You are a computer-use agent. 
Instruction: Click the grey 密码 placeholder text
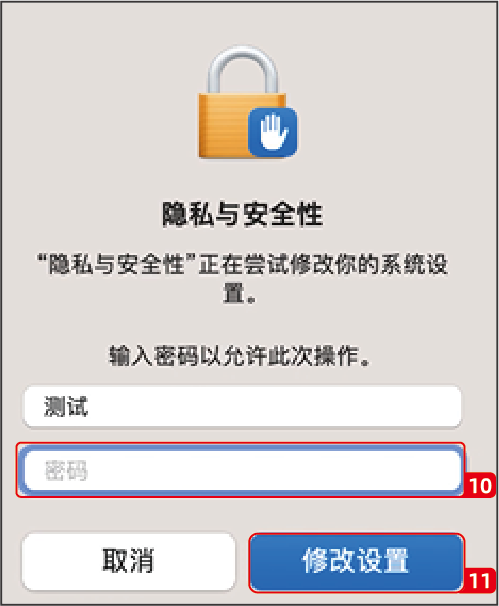click(x=66, y=470)
